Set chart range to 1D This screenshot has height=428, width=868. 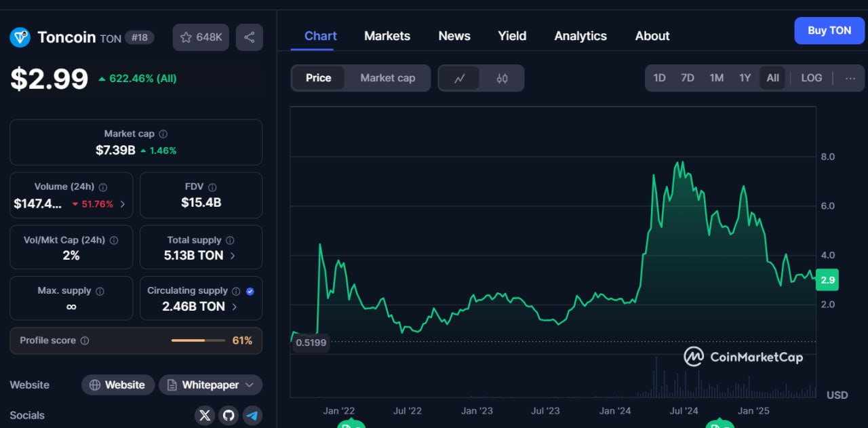click(x=659, y=78)
